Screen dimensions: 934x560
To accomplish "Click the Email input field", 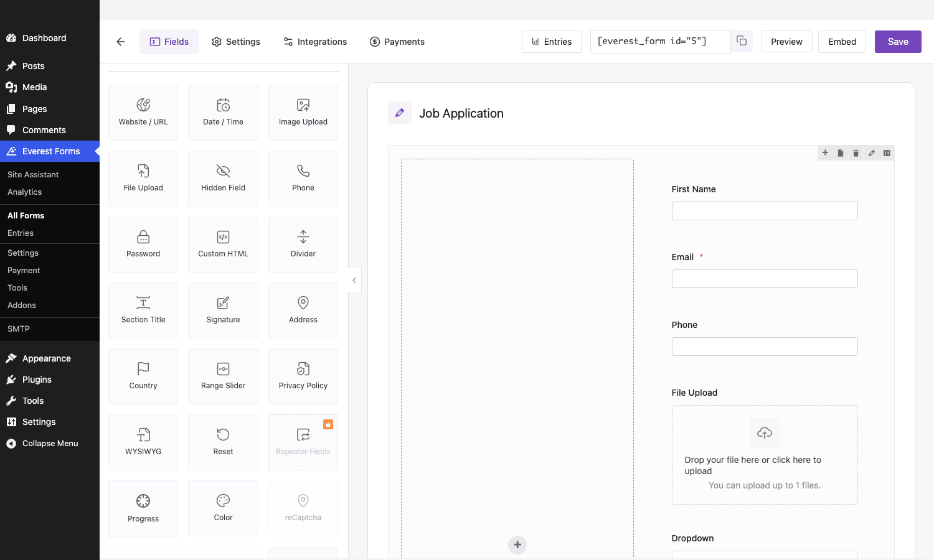I will pos(765,279).
